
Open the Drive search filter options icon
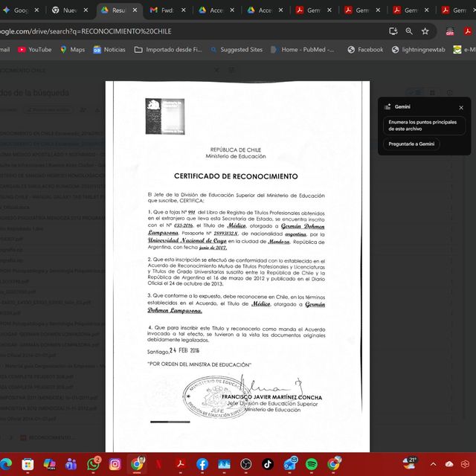231,70
